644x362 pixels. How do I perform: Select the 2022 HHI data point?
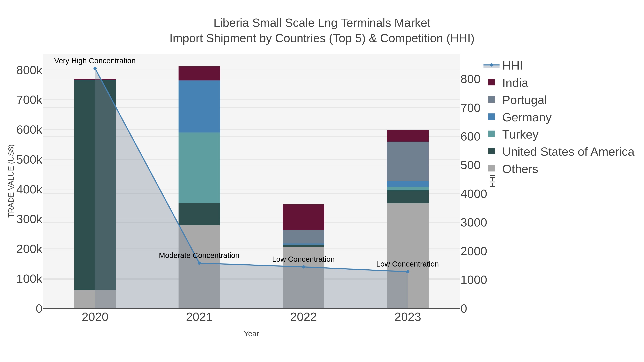pyautogui.click(x=304, y=267)
